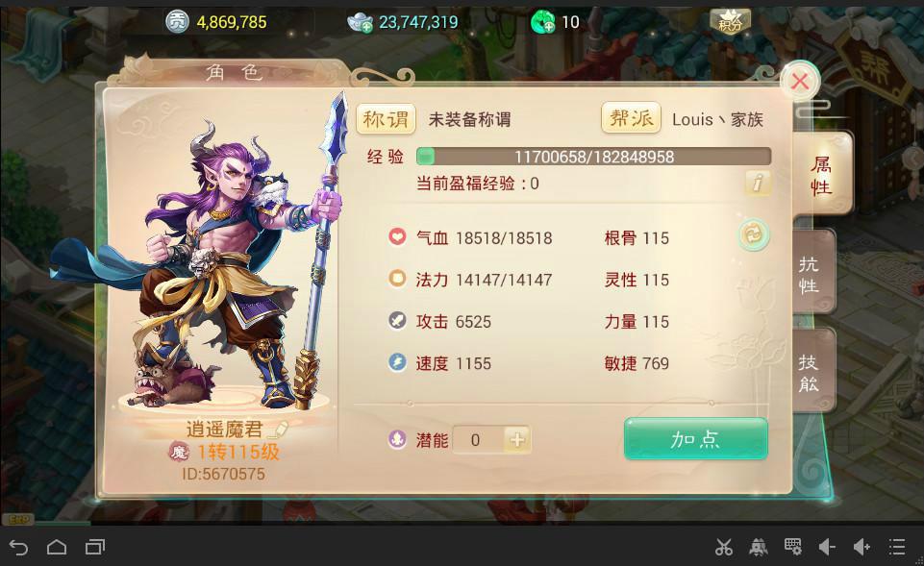This screenshot has height=566, width=924.
Task: Raise volume with speaker-plus icon
Action: [x=862, y=547]
